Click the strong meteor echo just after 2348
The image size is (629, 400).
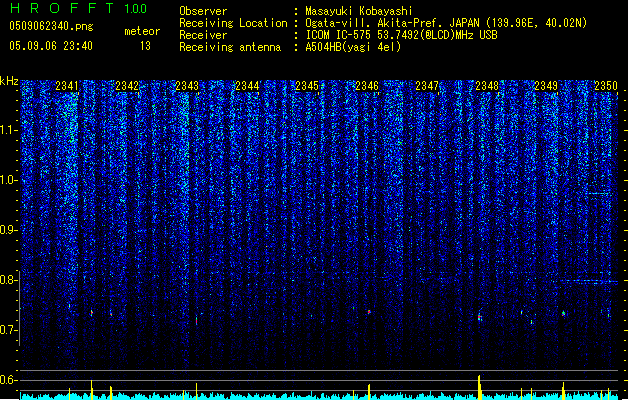[x=480, y=317]
